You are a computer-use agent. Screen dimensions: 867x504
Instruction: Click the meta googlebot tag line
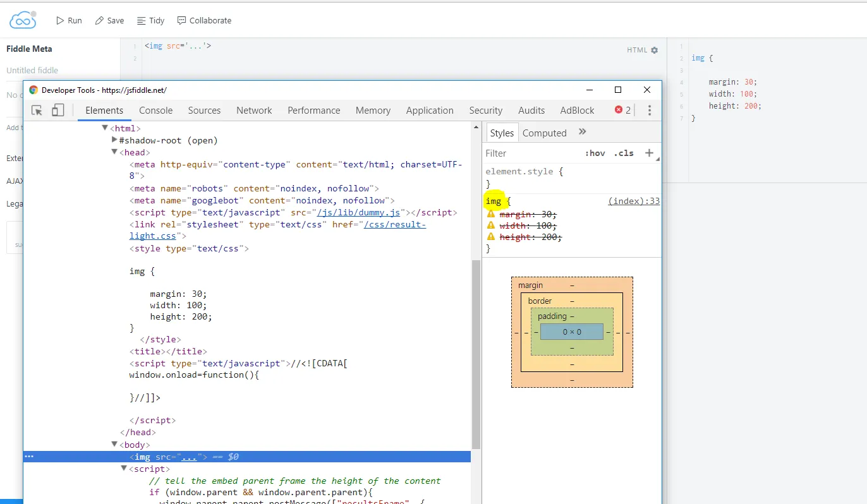262,200
